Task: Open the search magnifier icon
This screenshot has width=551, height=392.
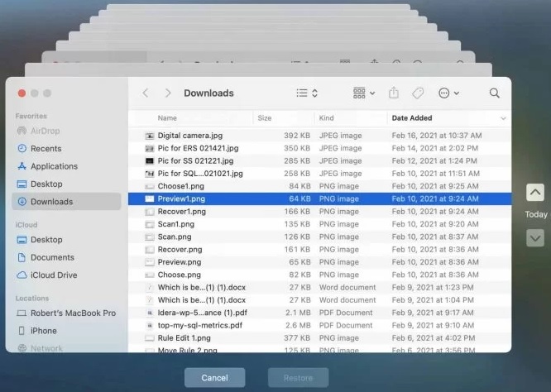Action: 494,93
